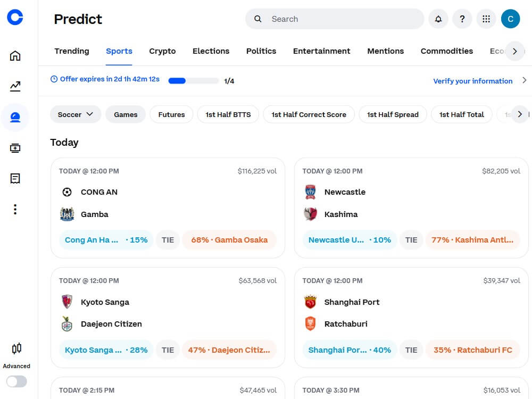The height and width of the screenshot is (399, 532).
Task: Select the Games filter chip
Action: point(126,114)
